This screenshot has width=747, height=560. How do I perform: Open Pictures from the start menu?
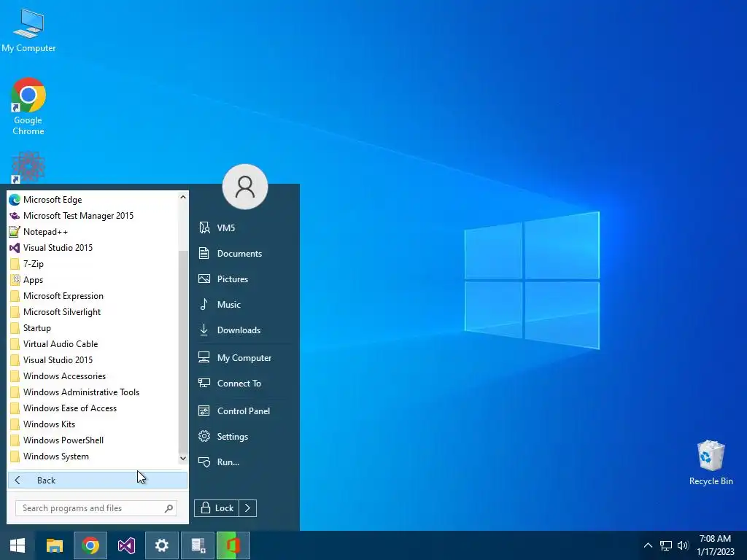[245, 279]
